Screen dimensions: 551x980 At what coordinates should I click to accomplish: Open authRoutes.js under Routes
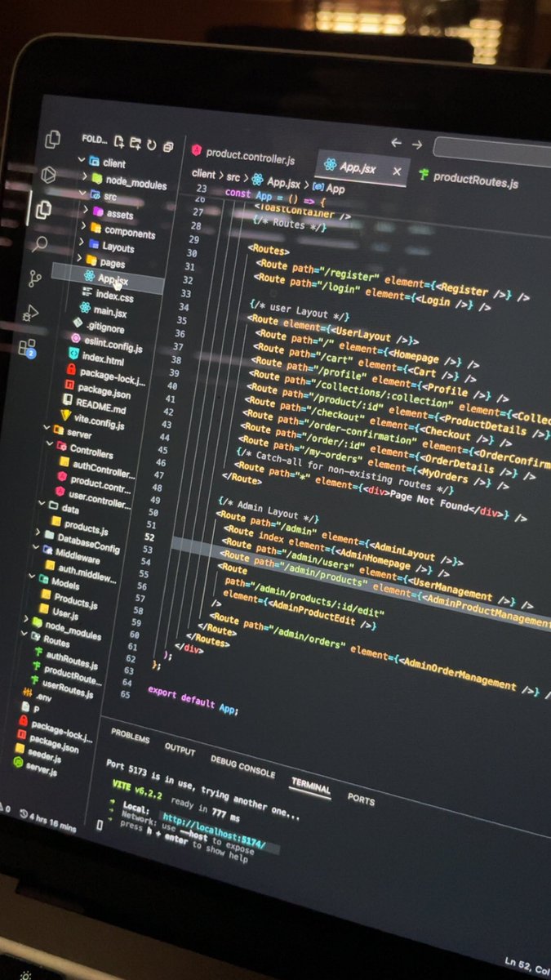click(72, 658)
